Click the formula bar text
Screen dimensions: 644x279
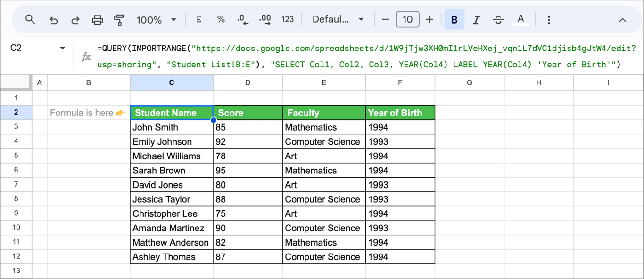pyautogui.click(x=367, y=56)
